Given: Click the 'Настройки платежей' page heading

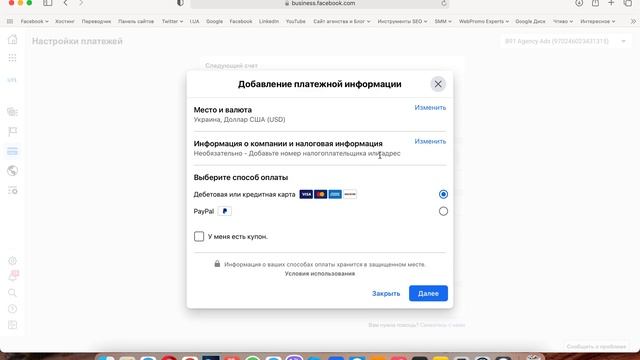Looking at the screenshot, I should (x=77, y=41).
